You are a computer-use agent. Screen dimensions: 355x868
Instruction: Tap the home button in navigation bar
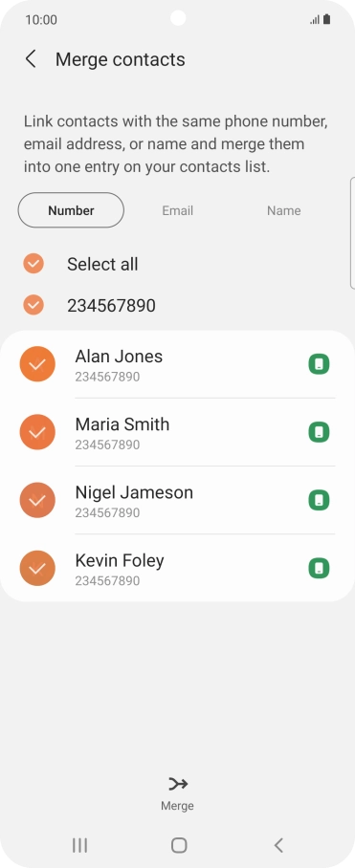click(179, 845)
